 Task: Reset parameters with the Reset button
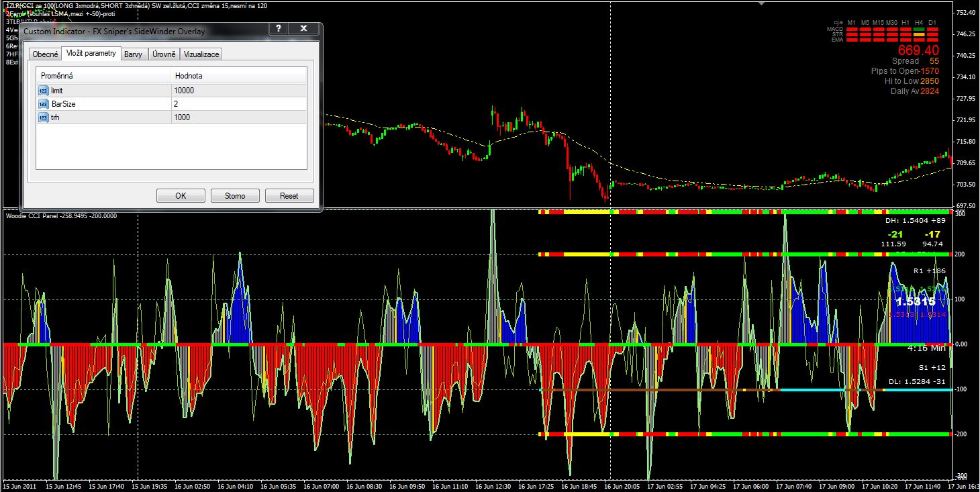(289, 196)
